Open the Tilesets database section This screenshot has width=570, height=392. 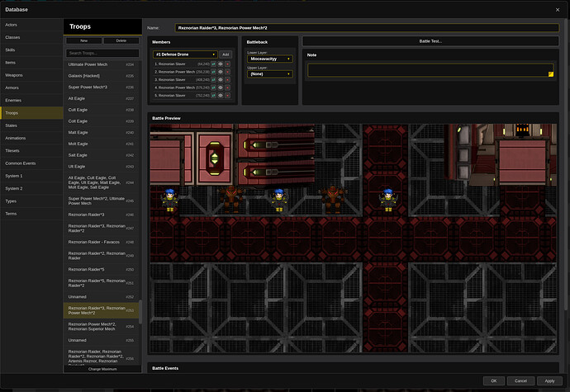coord(31,151)
